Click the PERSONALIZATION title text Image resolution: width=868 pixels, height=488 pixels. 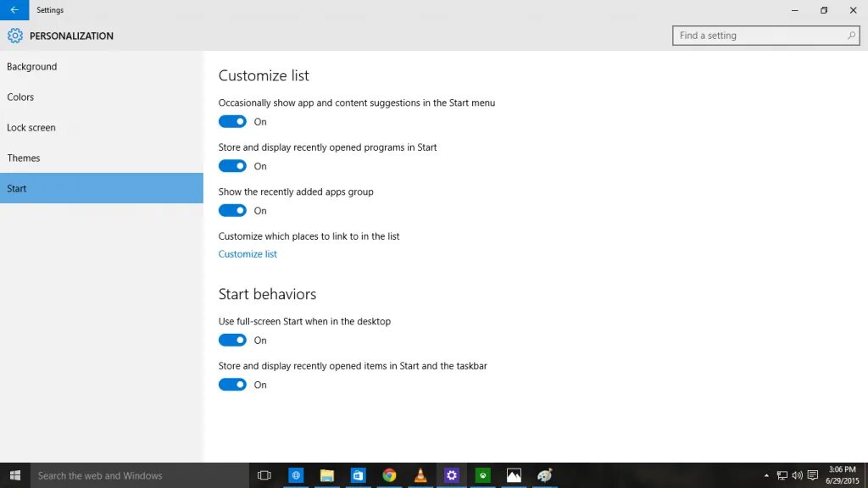click(x=71, y=36)
